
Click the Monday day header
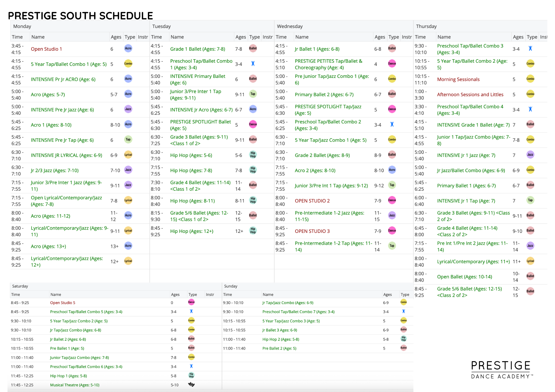tap(22, 26)
